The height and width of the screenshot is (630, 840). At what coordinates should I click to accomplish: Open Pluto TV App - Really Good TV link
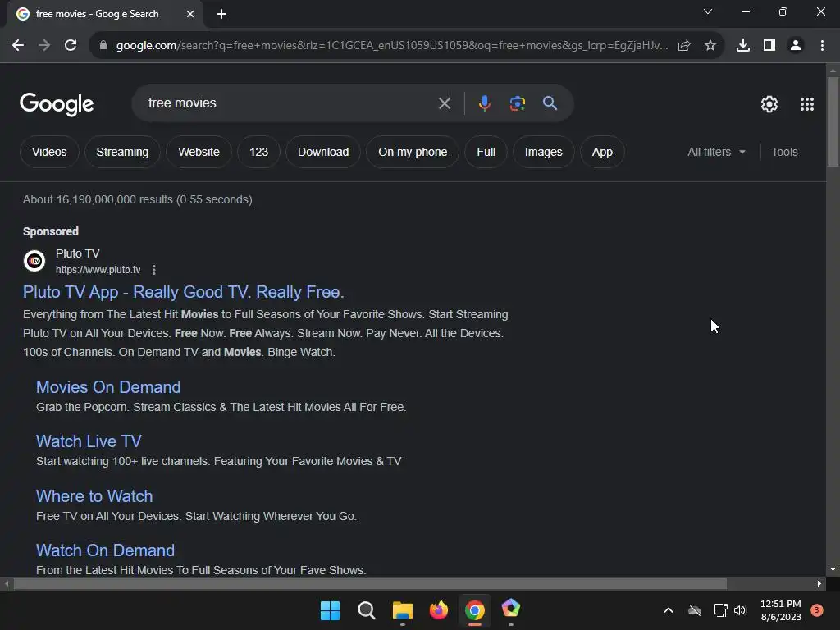click(183, 292)
